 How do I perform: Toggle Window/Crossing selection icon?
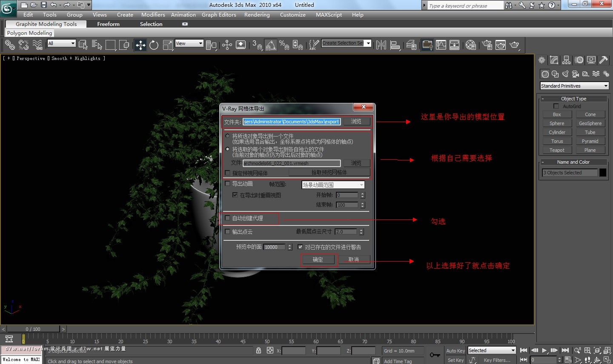click(124, 45)
